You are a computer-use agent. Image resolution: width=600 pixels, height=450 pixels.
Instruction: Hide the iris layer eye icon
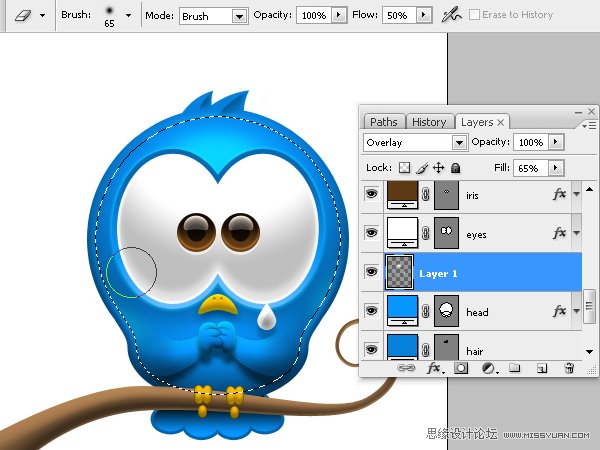[x=371, y=194]
